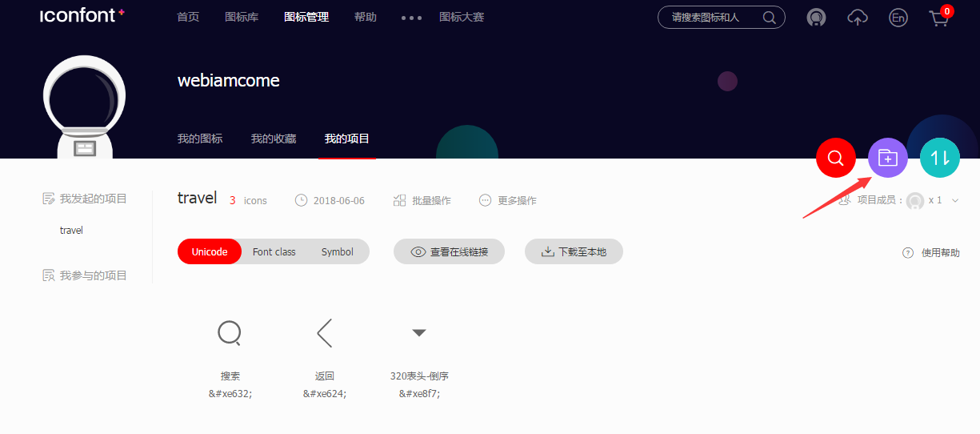Open 图标管理 in navigation
980x434 pixels.
[x=306, y=17]
